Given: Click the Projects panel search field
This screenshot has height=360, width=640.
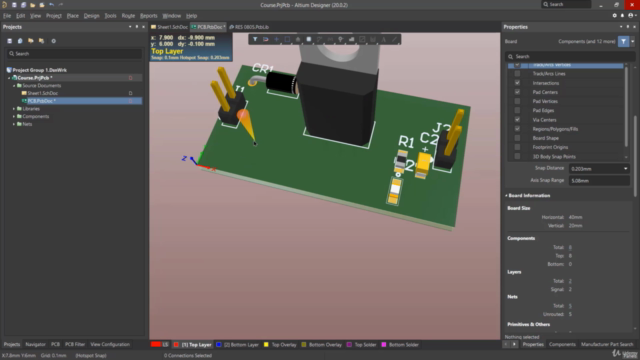Looking at the screenshot, I should pos(75,53).
